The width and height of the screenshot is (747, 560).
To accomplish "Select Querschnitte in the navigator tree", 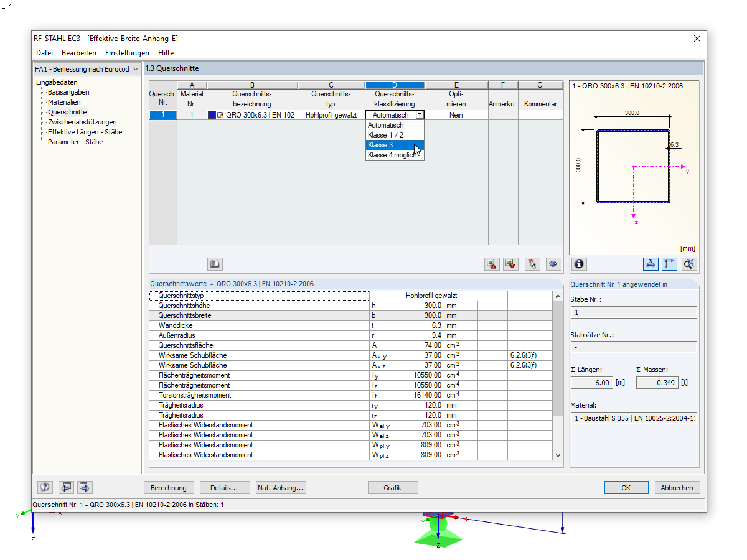I will [x=67, y=112].
